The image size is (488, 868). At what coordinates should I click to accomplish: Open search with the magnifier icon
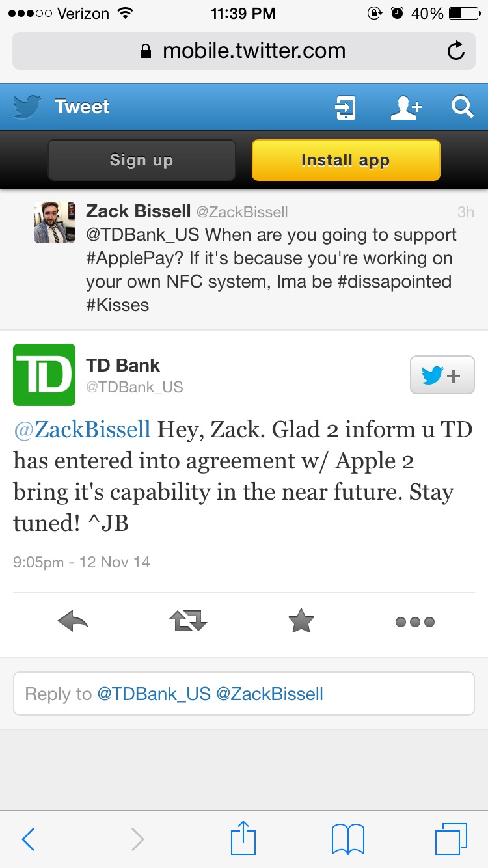tap(462, 107)
